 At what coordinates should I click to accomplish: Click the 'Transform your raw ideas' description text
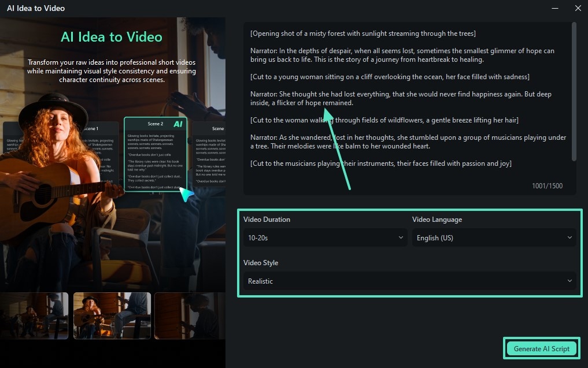[112, 71]
